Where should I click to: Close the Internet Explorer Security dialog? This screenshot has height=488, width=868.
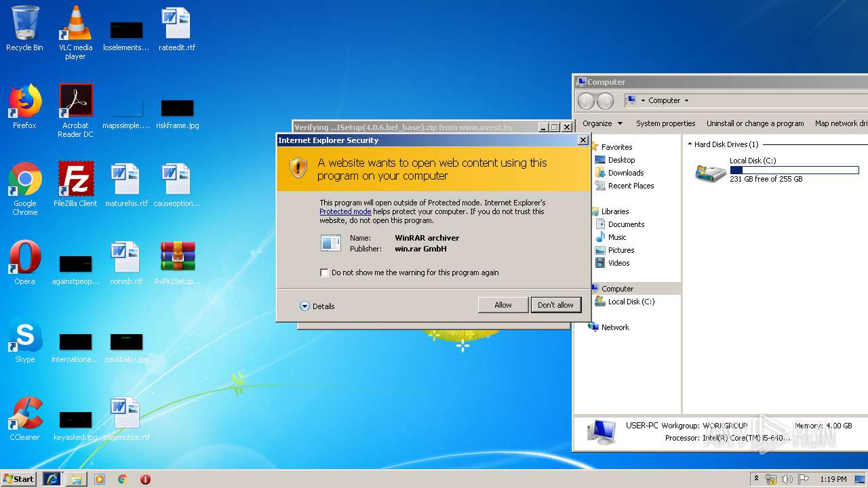(x=583, y=140)
